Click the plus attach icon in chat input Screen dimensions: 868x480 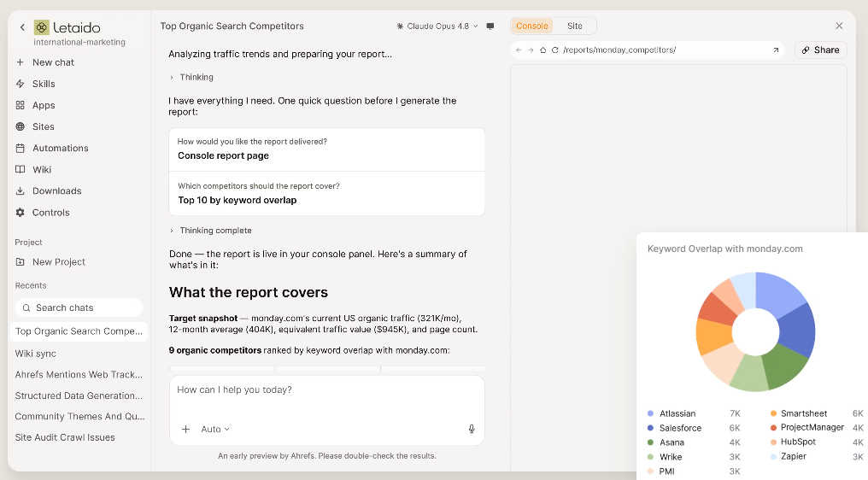186,429
